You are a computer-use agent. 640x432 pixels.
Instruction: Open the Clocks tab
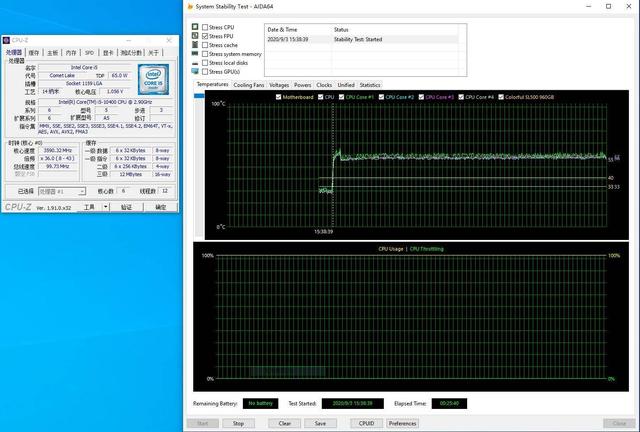coord(324,85)
